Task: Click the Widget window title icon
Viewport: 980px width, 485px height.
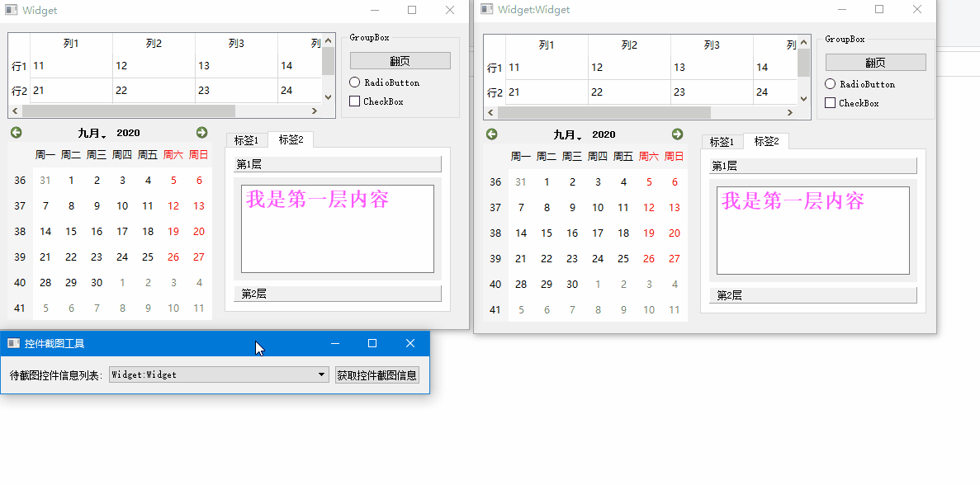Action: point(11,10)
